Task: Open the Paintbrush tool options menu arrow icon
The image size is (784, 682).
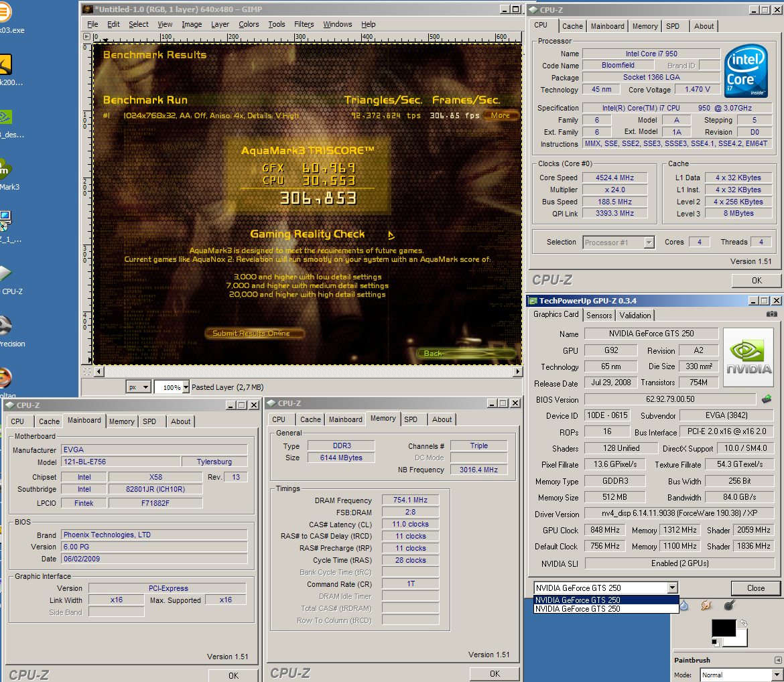Action: coord(777,660)
